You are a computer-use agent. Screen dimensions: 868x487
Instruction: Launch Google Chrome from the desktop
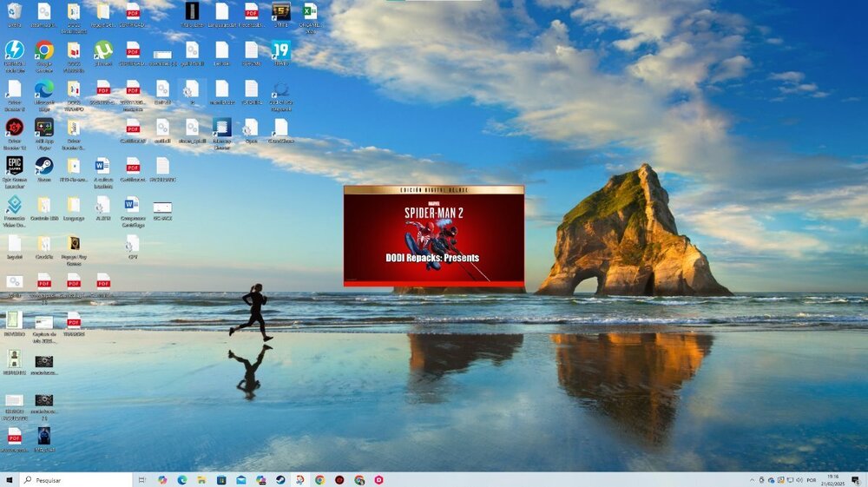[44, 50]
